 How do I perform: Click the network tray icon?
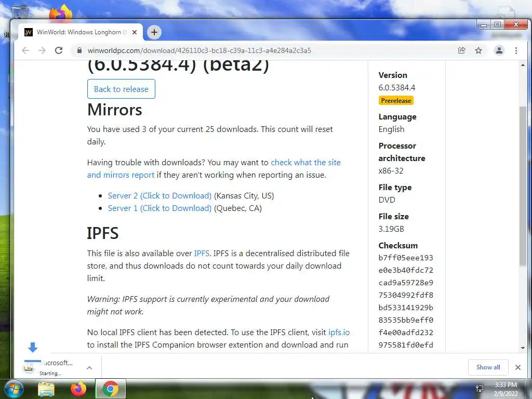480,389
